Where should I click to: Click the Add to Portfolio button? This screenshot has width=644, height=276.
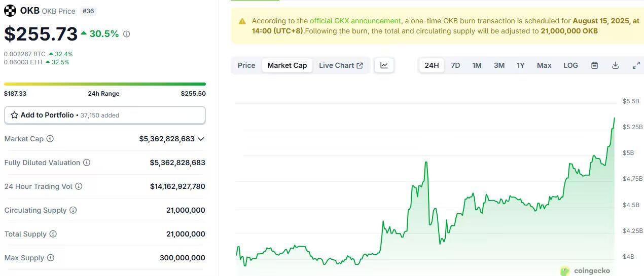click(x=105, y=115)
